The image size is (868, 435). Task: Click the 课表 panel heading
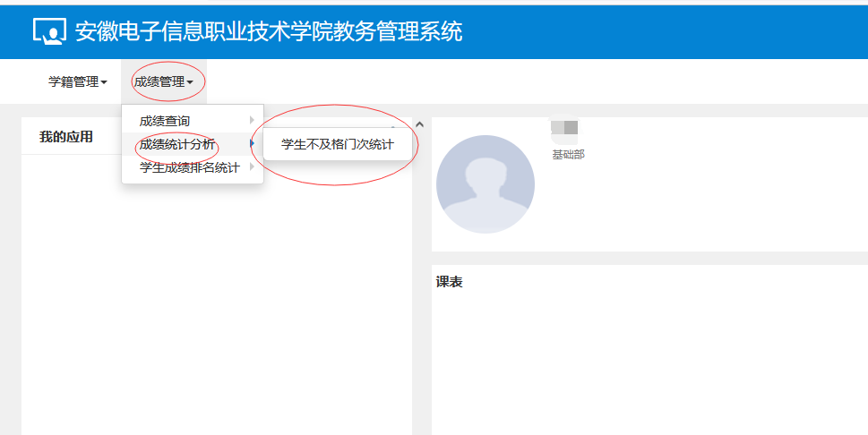coord(449,282)
